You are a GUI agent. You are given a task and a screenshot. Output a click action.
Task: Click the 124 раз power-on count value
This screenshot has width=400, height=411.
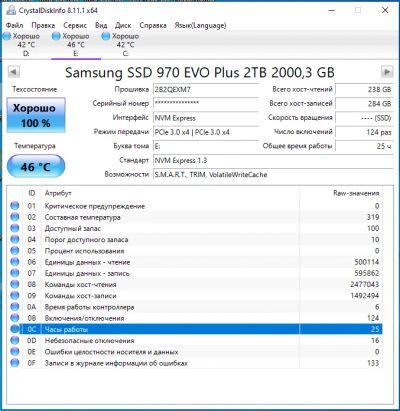point(364,132)
